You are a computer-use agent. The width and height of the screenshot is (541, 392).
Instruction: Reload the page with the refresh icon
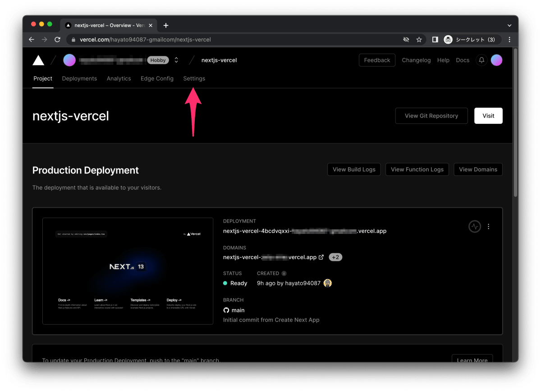click(57, 40)
